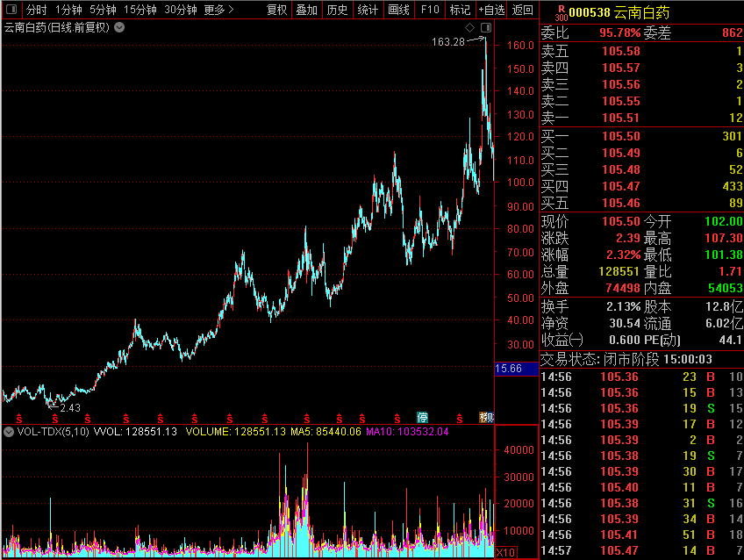The image size is (744, 560).
Task: Click the 000538 云南白药 stock title
Action: 619,13
